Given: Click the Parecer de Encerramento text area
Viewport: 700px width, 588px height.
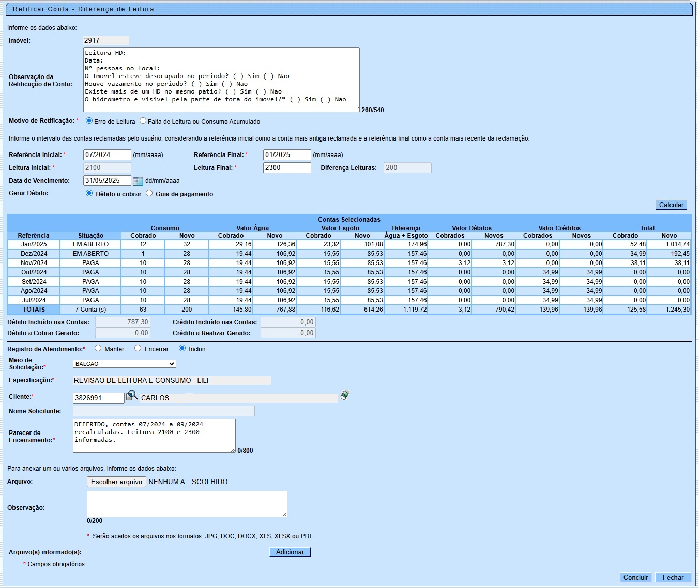Looking at the screenshot, I should pos(154,436).
